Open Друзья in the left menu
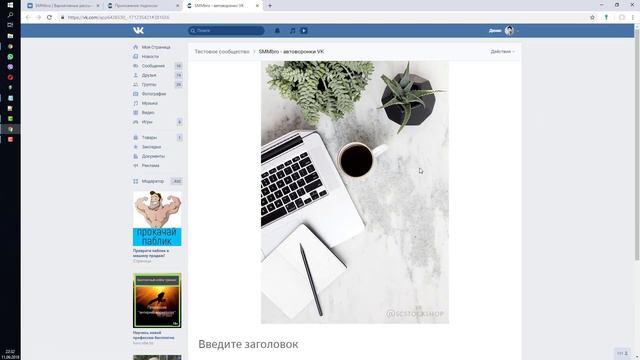 [149, 76]
